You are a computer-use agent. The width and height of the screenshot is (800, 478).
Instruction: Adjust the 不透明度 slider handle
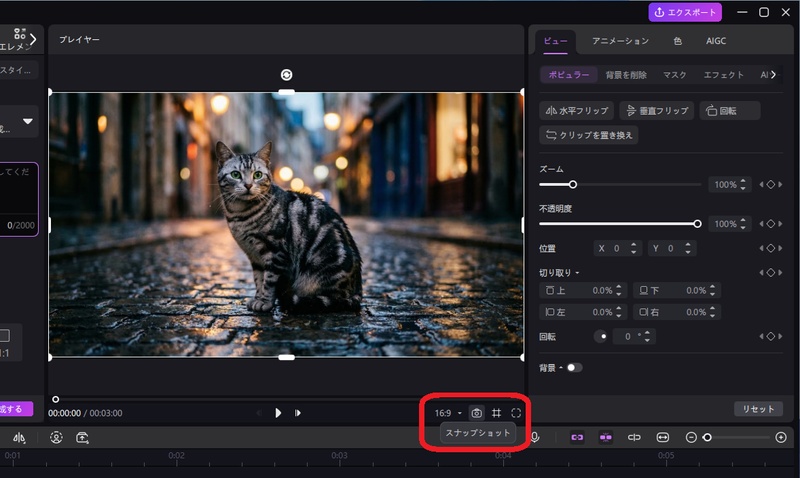[697, 223]
